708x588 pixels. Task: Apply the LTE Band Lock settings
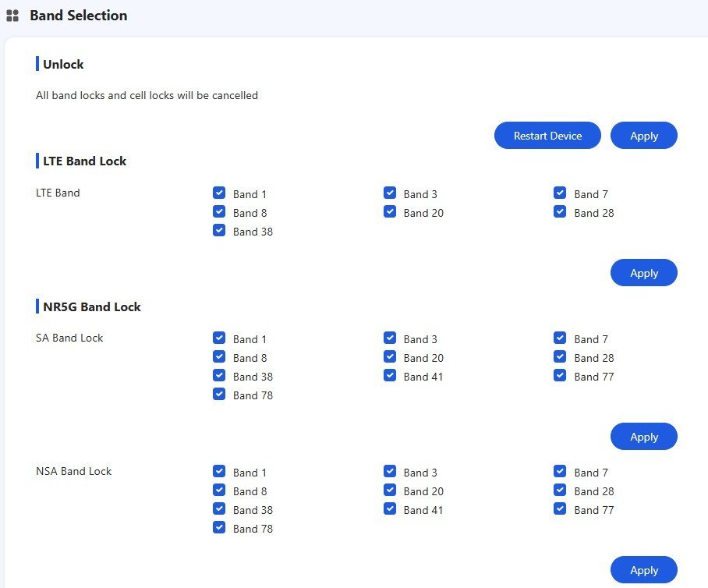point(643,273)
